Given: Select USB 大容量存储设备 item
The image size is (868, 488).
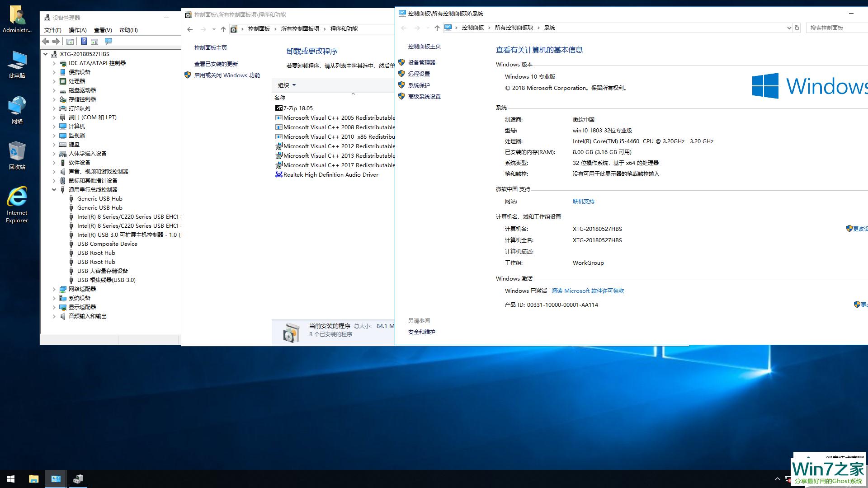Looking at the screenshot, I should click(x=103, y=271).
